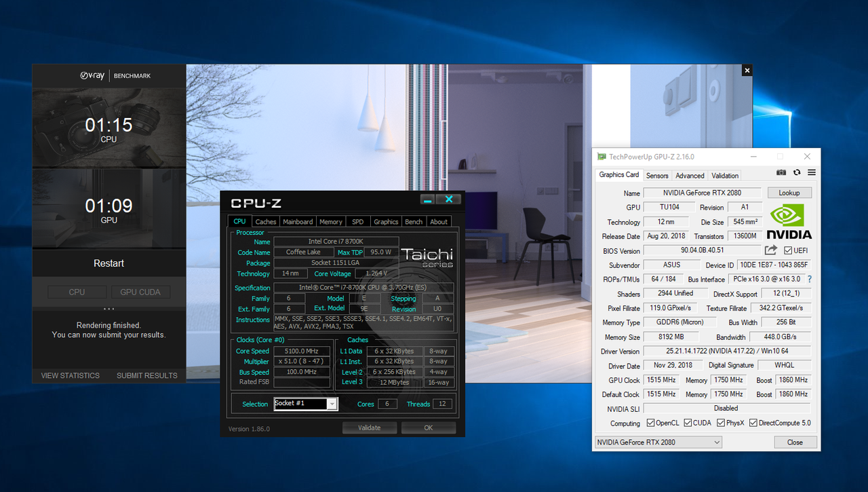The height and width of the screenshot is (492, 868).
Task: Click the Bus Interface question mark icon
Action: 809,279
